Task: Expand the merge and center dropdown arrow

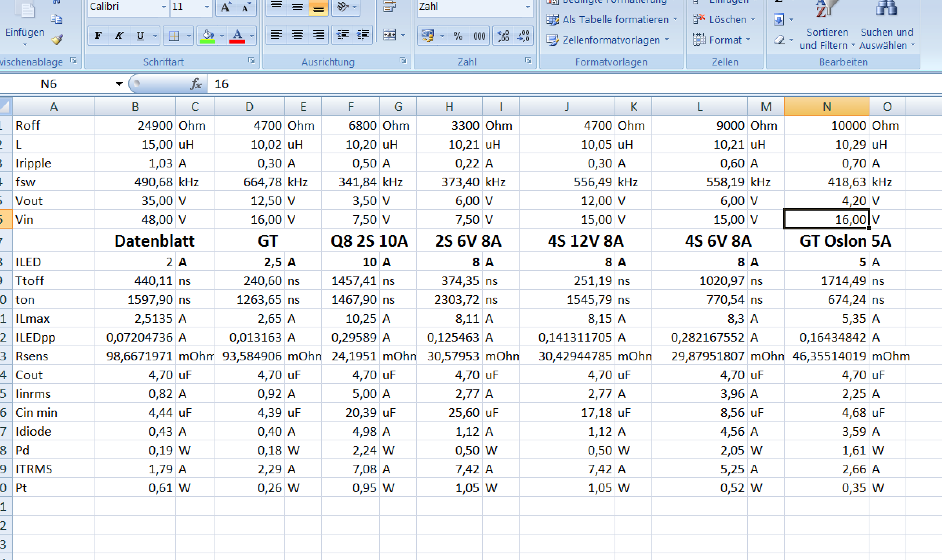Action: click(x=403, y=36)
